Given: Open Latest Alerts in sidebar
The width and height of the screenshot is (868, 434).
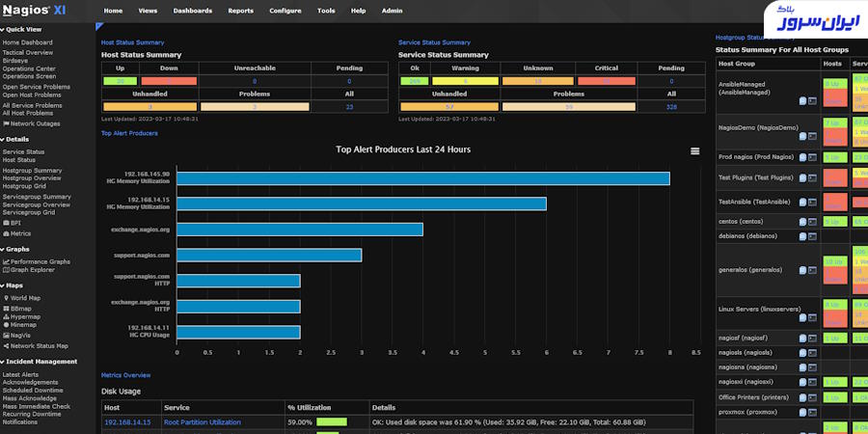Looking at the screenshot, I should point(20,375).
